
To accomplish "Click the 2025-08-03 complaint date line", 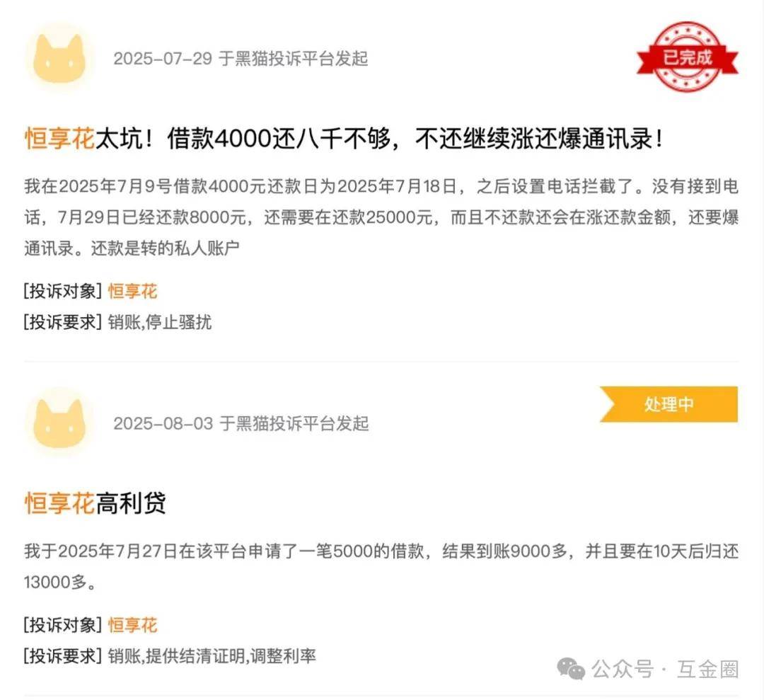I will [241, 423].
